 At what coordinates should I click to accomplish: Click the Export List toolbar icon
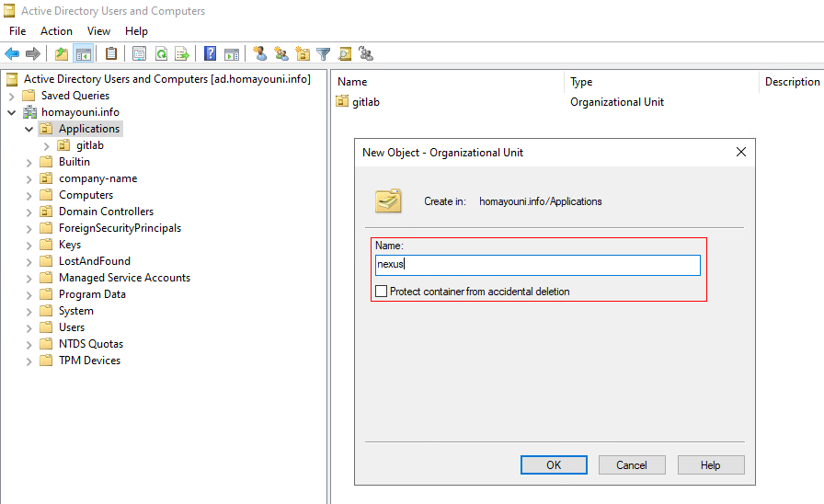pos(182,53)
